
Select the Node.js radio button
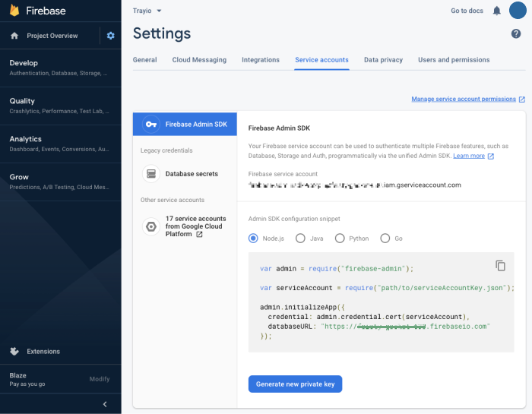pyautogui.click(x=254, y=239)
